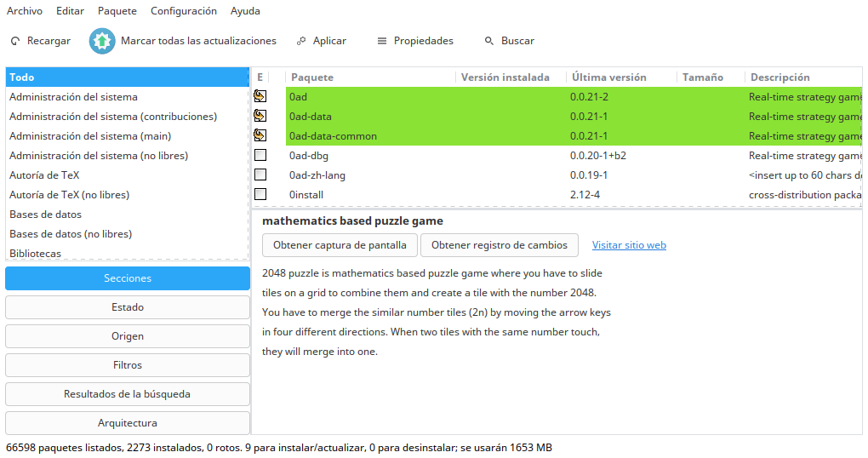868x458 pixels.
Task: Select Administración del sistema (main)
Action: [x=128, y=135]
